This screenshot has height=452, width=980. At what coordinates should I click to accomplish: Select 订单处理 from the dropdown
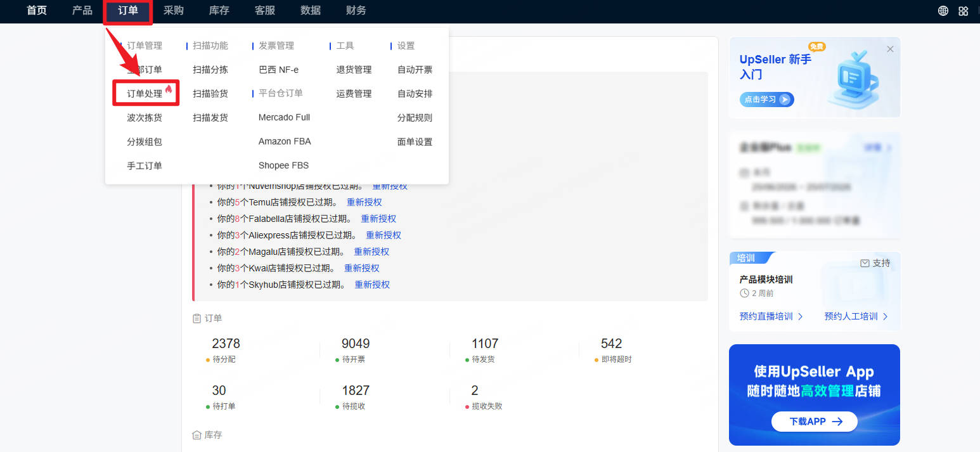point(145,94)
